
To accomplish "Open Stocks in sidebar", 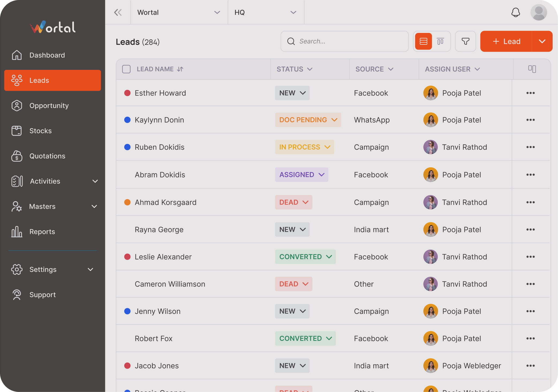I will tap(53, 131).
